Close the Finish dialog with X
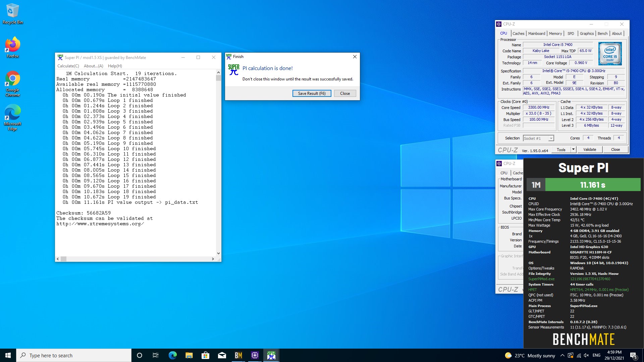This screenshot has height=362, width=644. click(x=355, y=57)
